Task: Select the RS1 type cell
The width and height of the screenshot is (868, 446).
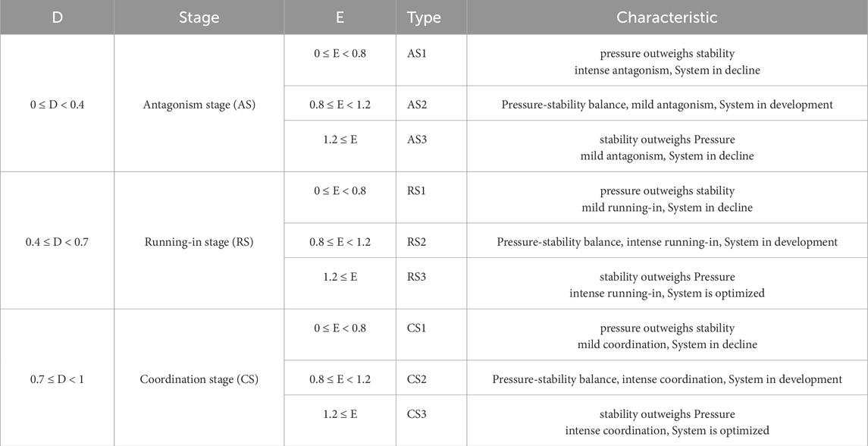Action: pos(418,191)
